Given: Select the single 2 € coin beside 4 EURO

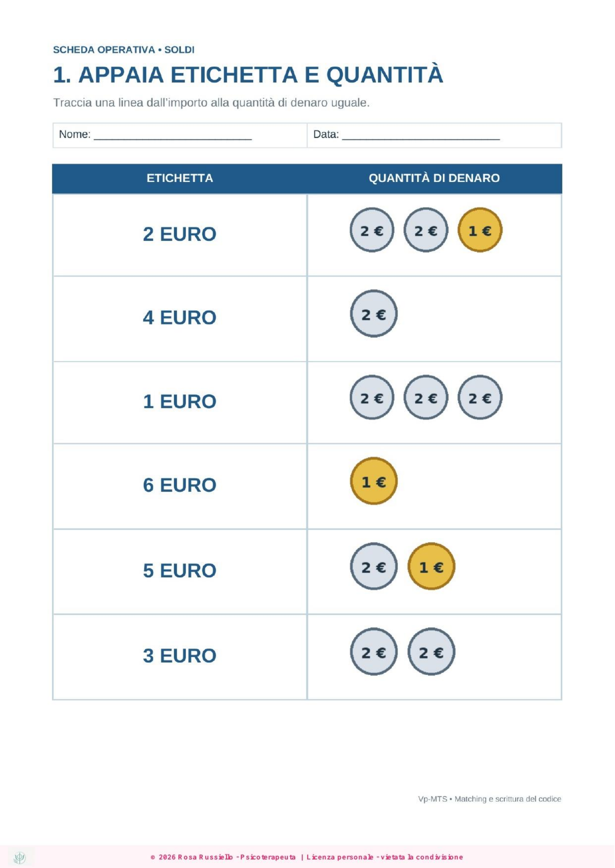Looking at the screenshot, I should [x=374, y=314].
